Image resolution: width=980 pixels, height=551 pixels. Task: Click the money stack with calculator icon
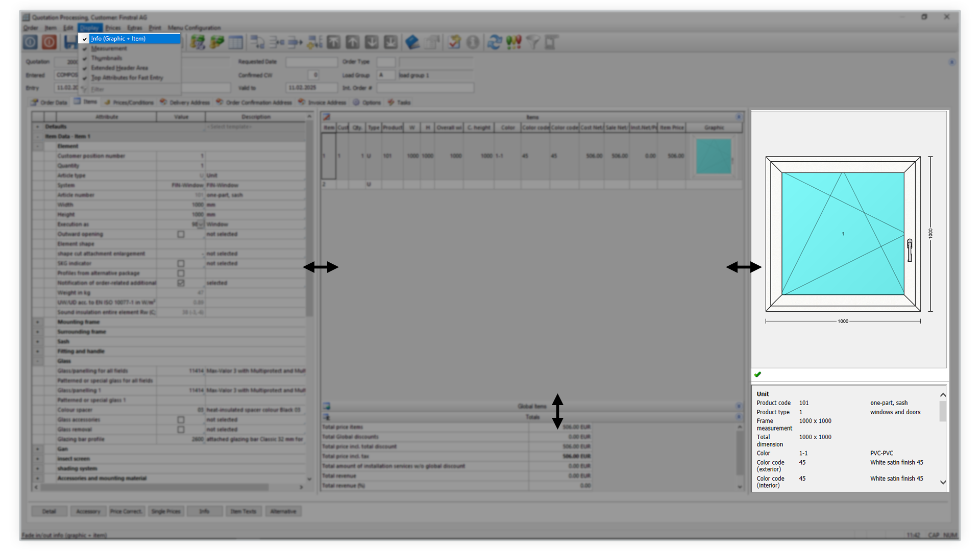point(198,42)
